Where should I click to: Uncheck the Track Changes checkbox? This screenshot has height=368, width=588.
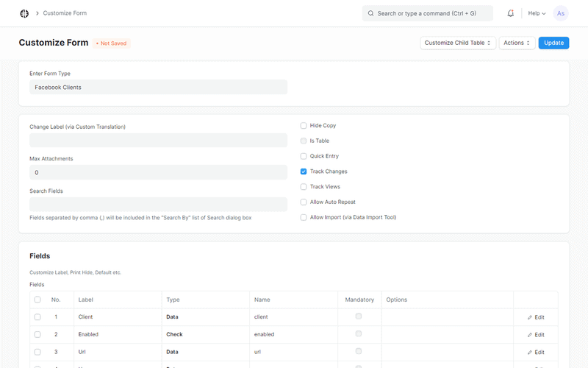coord(304,171)
